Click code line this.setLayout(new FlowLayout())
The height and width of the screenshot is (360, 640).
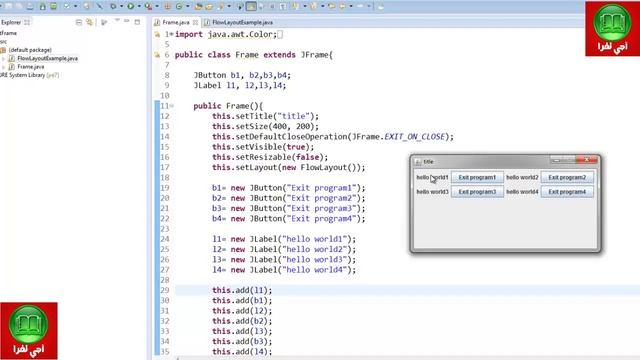[289, 167]
